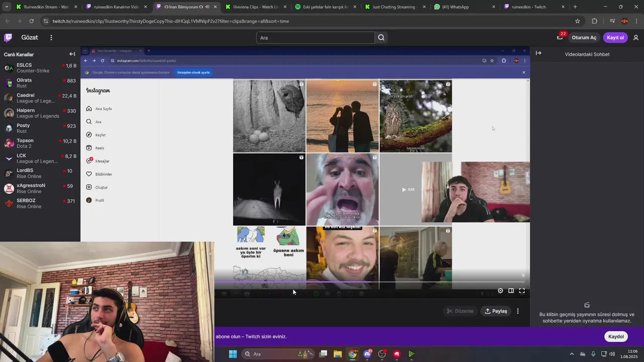Toggle theatre mode on the clip player
This screenshot has height=362, width=644.
tap(511, 291)
